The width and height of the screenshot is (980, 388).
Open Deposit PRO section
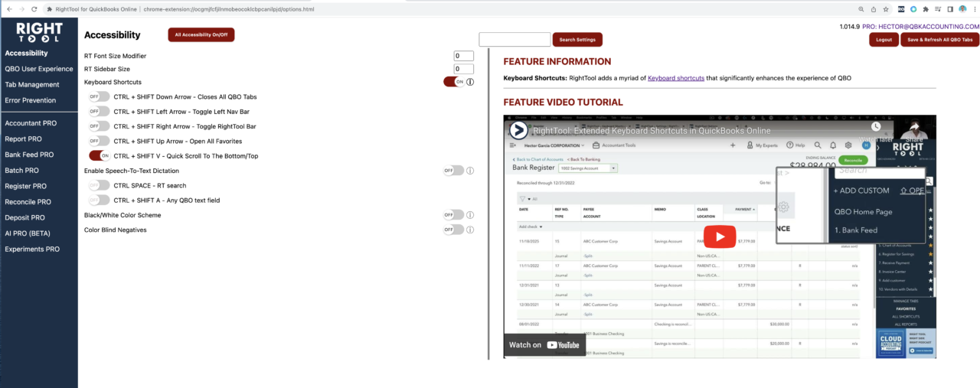(25, 218)
